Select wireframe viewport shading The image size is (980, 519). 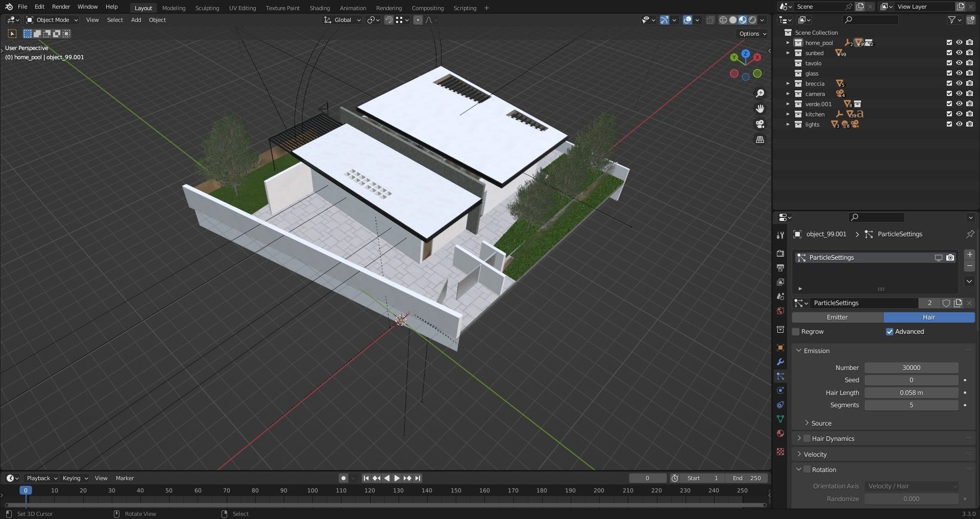click(x=723, y=20)
